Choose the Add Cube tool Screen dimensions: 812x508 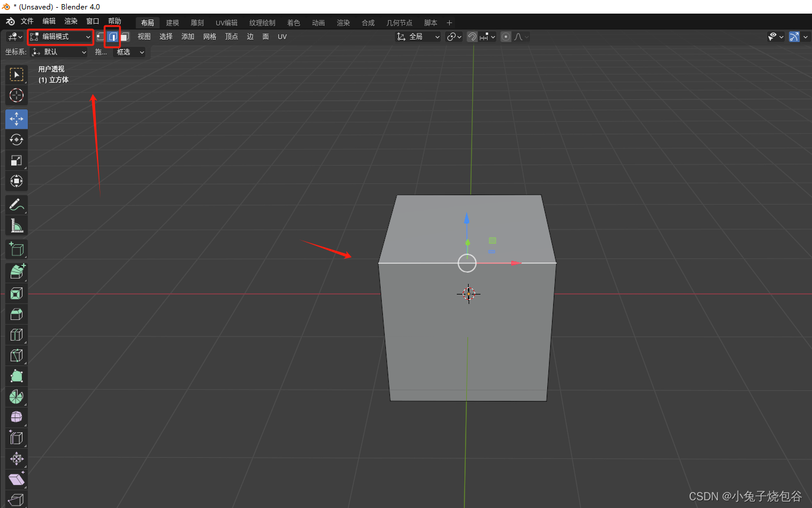[x=17, y=249]
